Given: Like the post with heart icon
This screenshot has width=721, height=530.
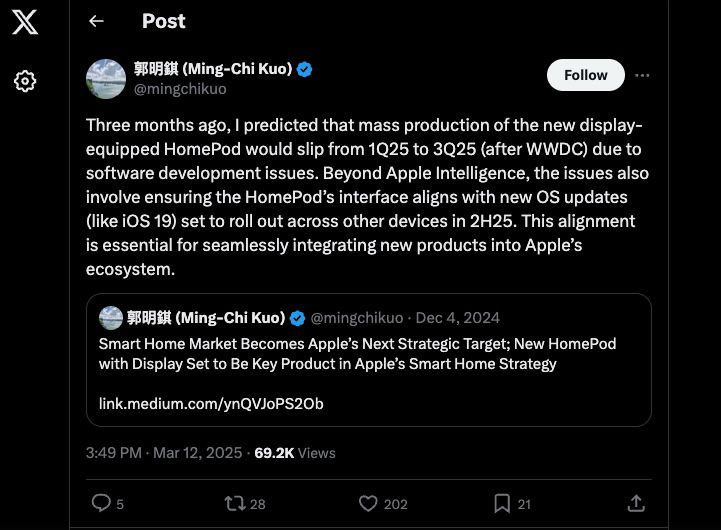Looking at the screenshot, I should (368, 503).
